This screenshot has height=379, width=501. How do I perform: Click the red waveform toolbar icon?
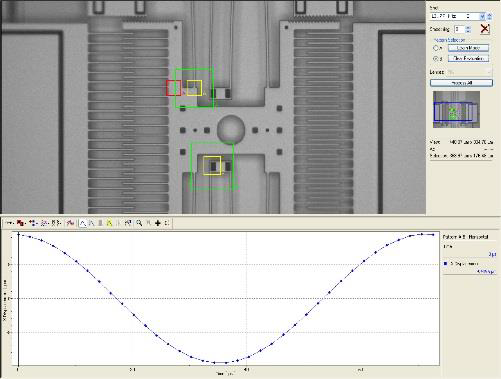tap(70, 223)
